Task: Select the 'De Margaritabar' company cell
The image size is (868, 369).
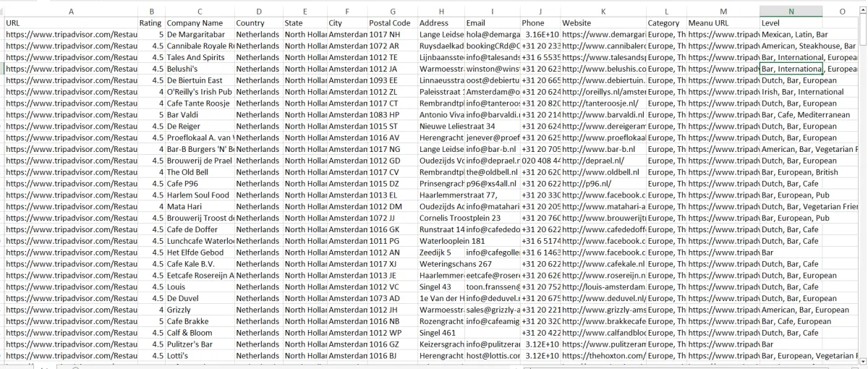Action: (199, 35)
